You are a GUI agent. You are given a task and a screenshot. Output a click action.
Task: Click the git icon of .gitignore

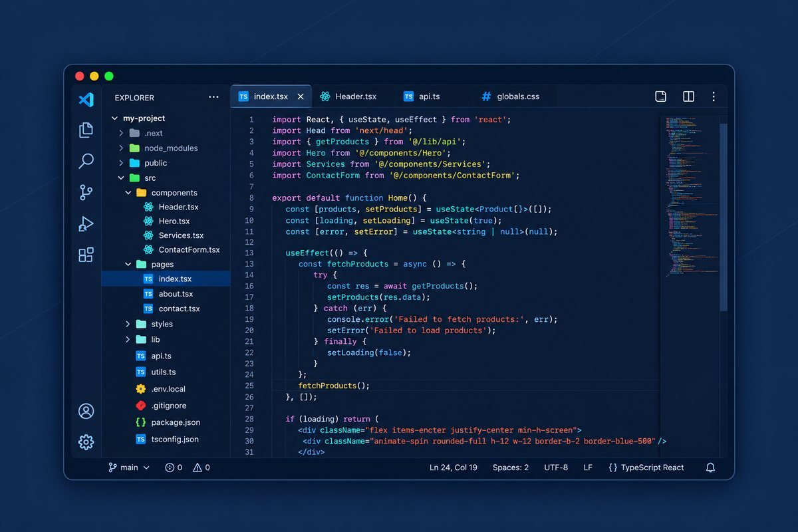pyautogui.click(x=141, y=406)
